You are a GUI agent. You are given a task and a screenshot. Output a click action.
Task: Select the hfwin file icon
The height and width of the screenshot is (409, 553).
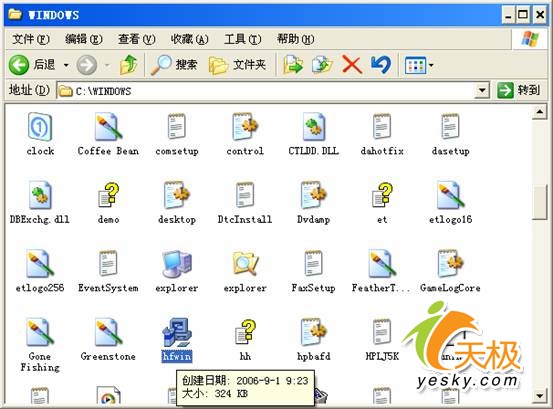pyautogui.click(x=177, y=332)
